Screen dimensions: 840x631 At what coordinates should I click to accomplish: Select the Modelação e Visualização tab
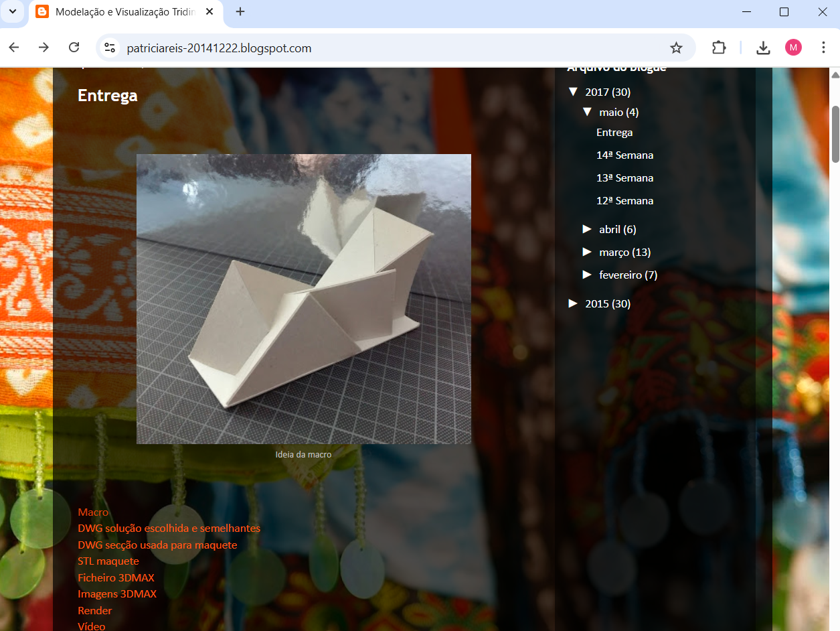tap(125, 12)
